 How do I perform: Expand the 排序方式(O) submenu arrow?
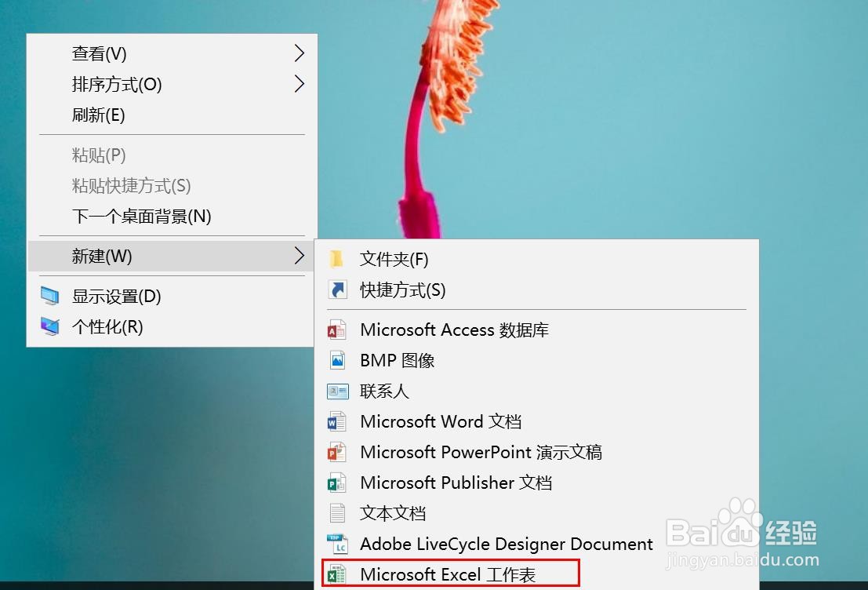299,84
